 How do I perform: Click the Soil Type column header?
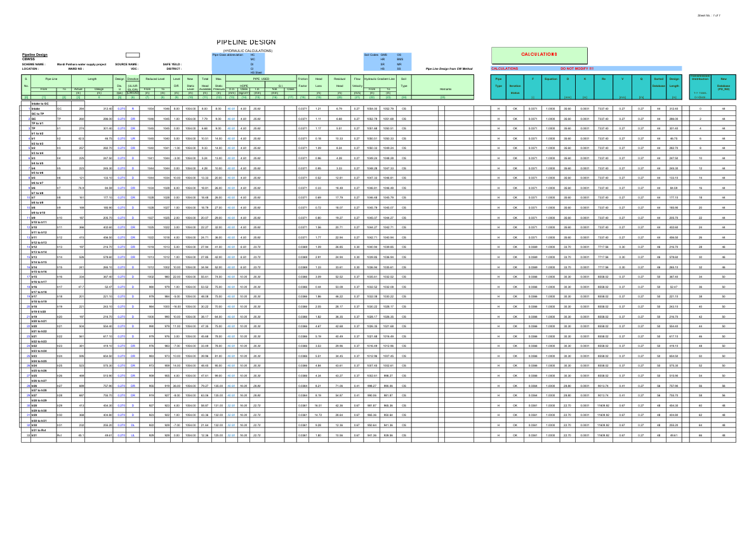click(404, 82)
